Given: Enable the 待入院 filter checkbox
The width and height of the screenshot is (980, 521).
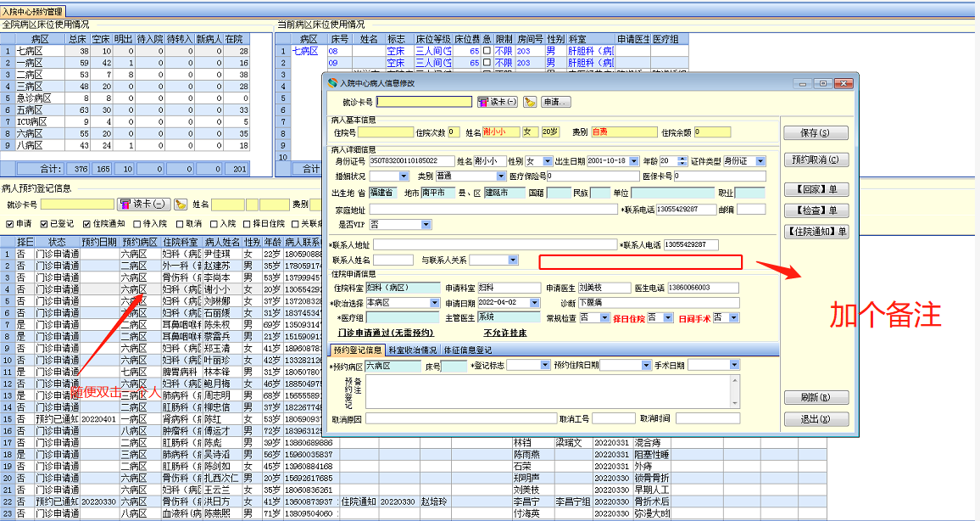Looking at the screenshot, I should pyautogui.click(x=135, y=224).
